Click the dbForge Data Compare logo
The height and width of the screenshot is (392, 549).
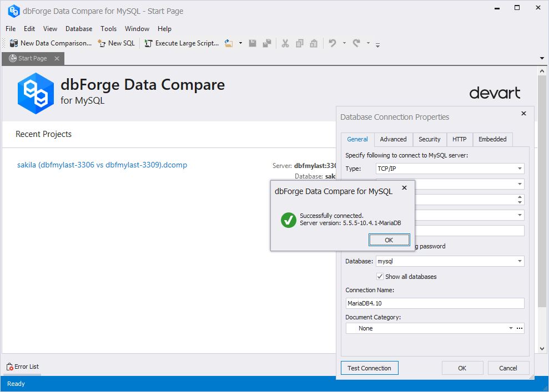[x=36, y=93]
